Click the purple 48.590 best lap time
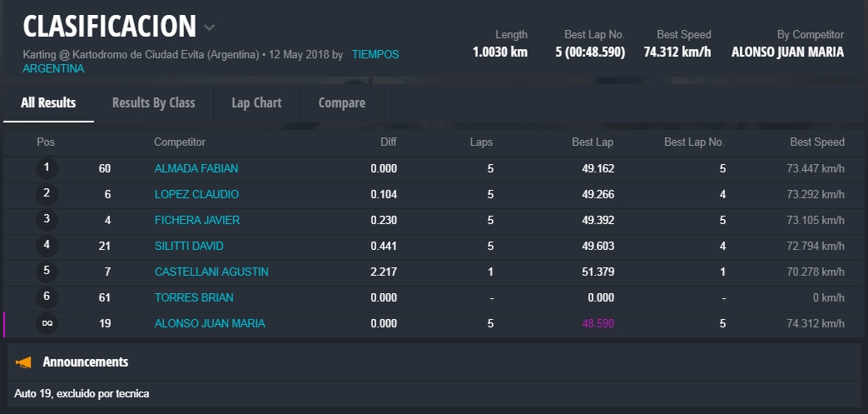The image size is (868, 414). (x=598, y=323)
